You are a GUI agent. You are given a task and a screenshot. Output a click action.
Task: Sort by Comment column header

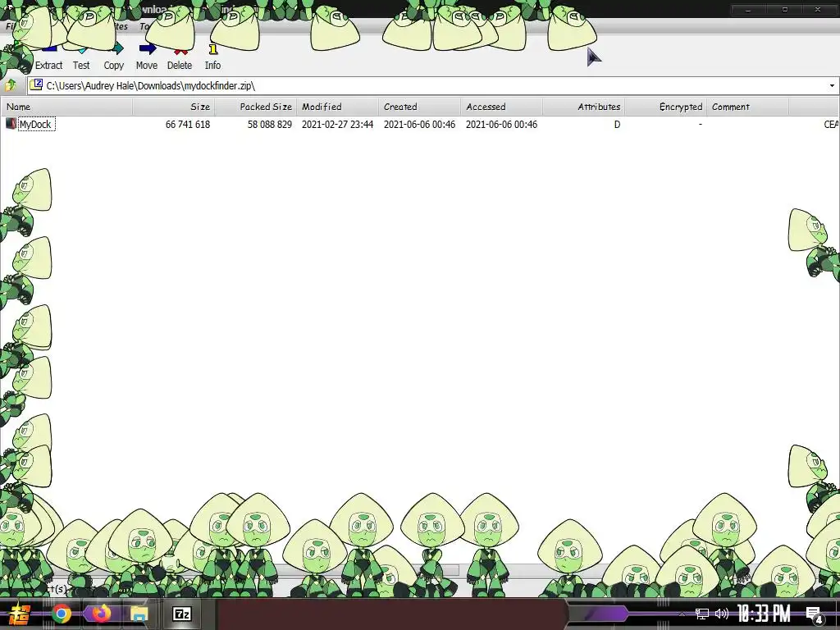747,107
